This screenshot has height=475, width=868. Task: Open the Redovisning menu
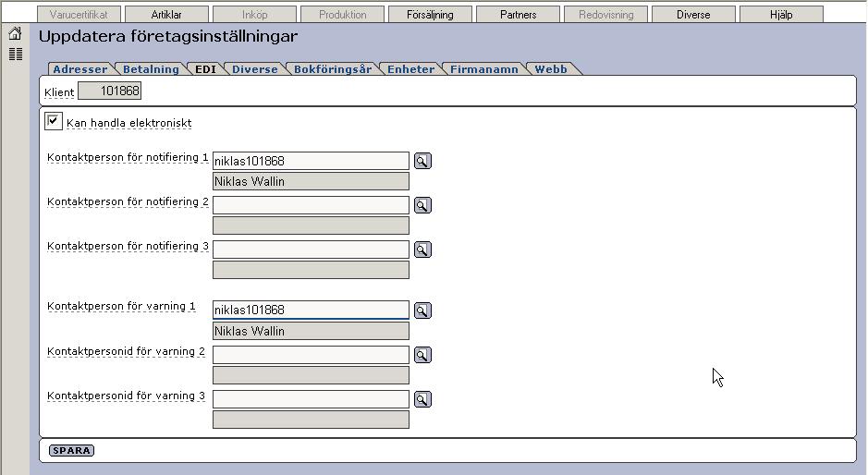[606, 15]
